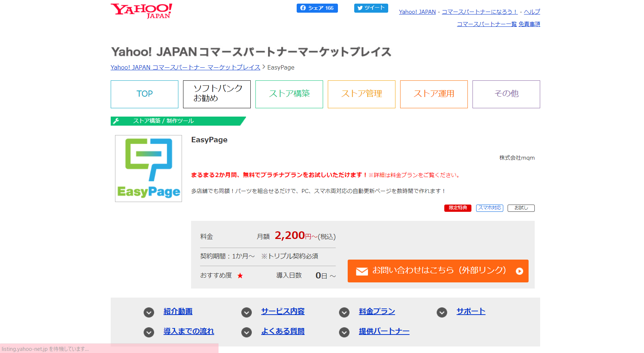Follow the コマースパートナー一覧 link
The width and height of the screenshot is (644, 353).
[x=487, y=24]
